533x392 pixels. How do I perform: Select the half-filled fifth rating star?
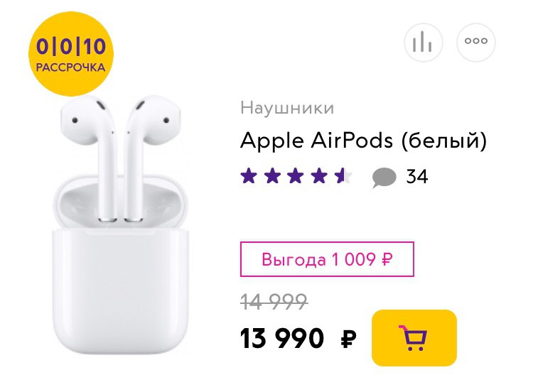point(343,176)
